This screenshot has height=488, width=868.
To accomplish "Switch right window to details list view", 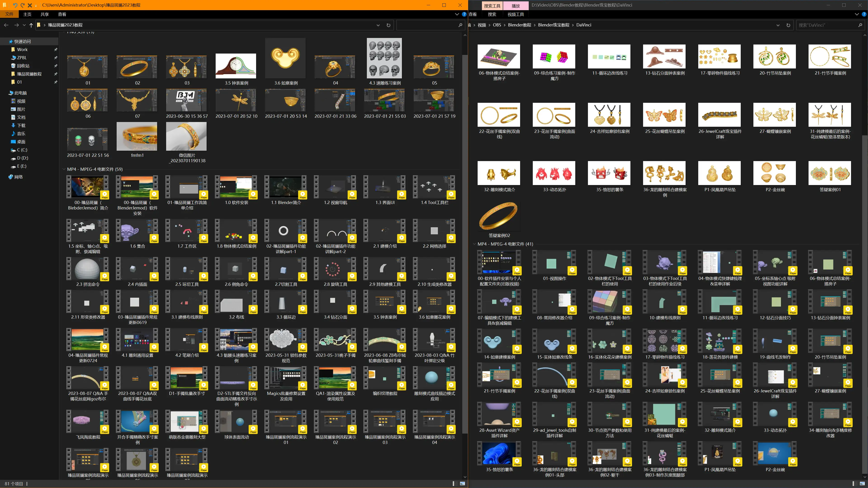I will tap(854, 484).
